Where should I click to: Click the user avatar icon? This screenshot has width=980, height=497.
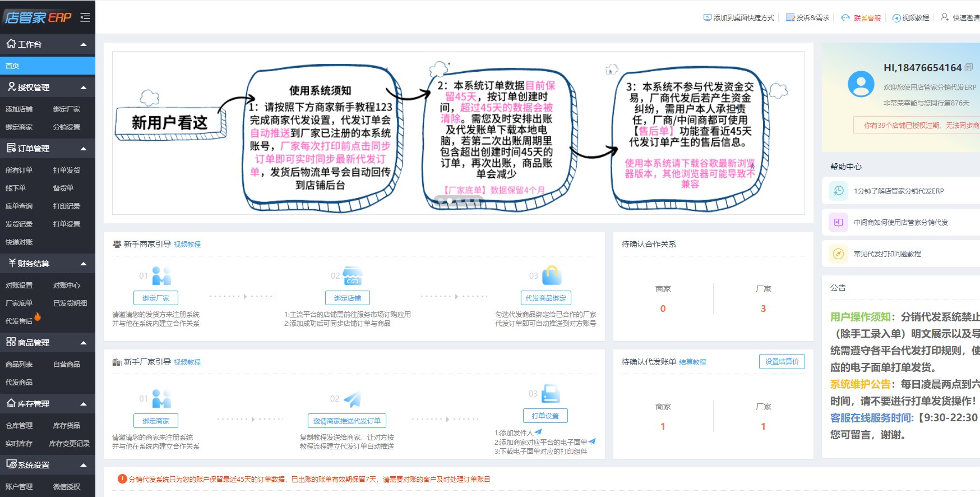[861, 84]
